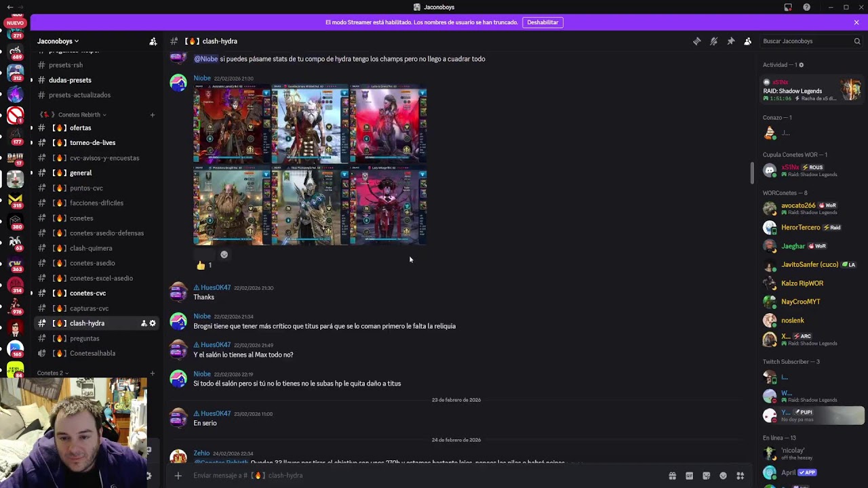Open the cvc-avisos-y-encuestas channel
The height and width of the screenshot is (488, 868).
pos(95,158)
